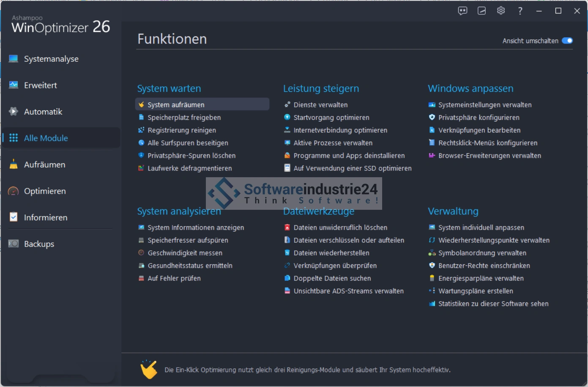Open Laufwerke defragmentieren
Screen dimensions: 588x387
point(189,168)
